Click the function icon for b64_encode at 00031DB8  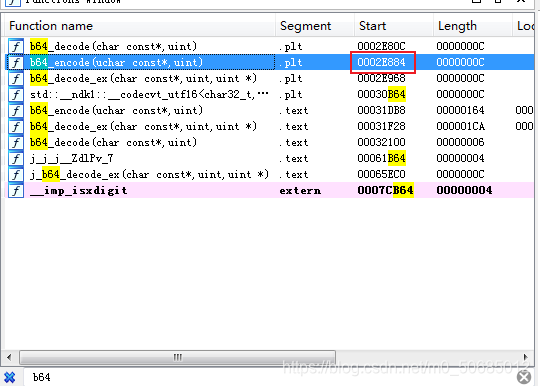(x=16, y=111)
